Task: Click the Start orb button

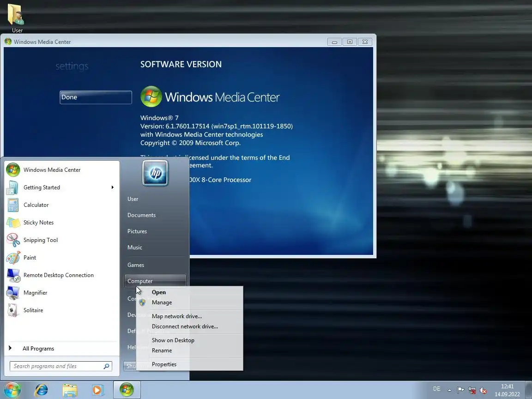Action: point(12,390)
